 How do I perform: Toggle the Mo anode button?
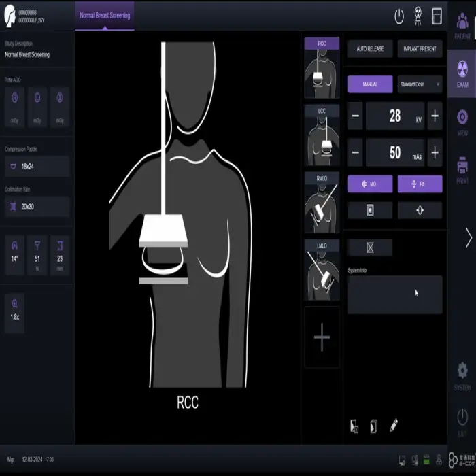point(370,184)
